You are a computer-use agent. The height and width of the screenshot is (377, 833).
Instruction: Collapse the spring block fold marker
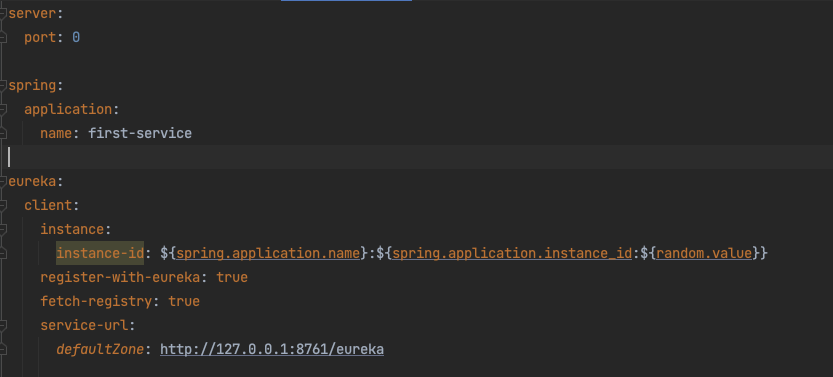[3, 85]
